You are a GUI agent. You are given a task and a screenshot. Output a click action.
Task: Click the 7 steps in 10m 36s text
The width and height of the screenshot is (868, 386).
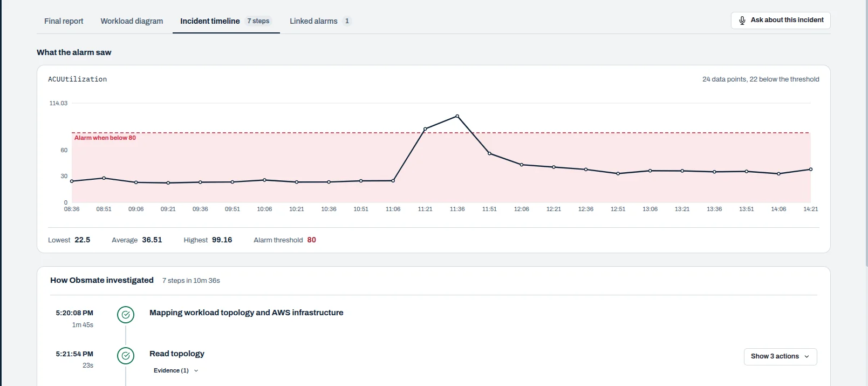(191, 281)
